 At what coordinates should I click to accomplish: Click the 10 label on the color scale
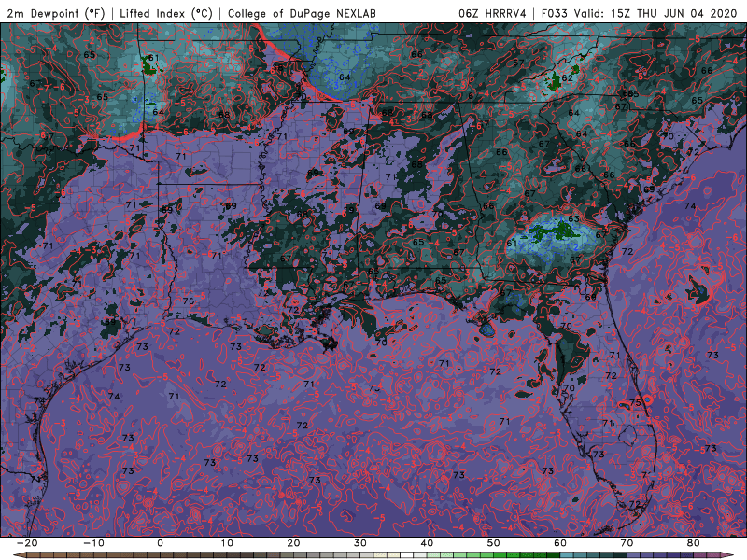(227, 543)
